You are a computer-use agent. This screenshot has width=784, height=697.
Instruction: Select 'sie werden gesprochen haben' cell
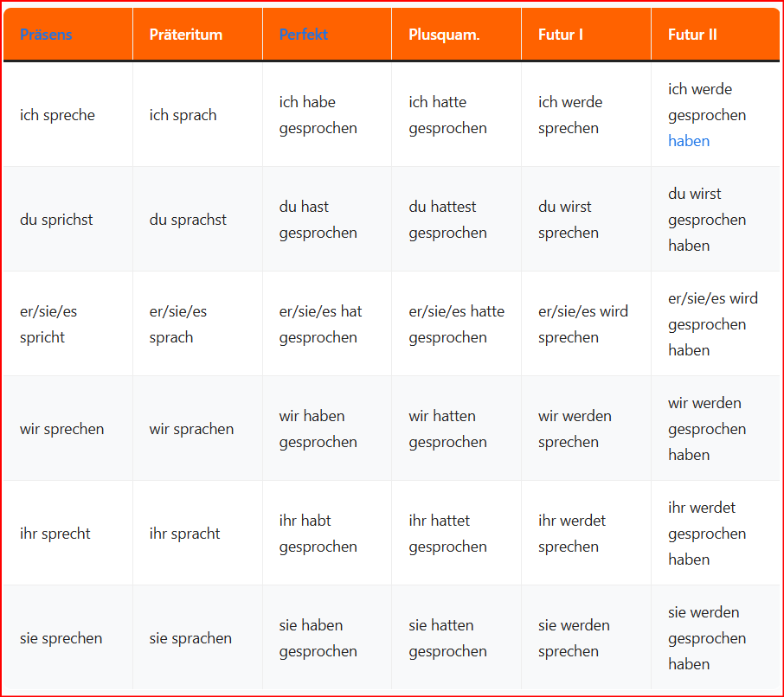tap(707, 638)
